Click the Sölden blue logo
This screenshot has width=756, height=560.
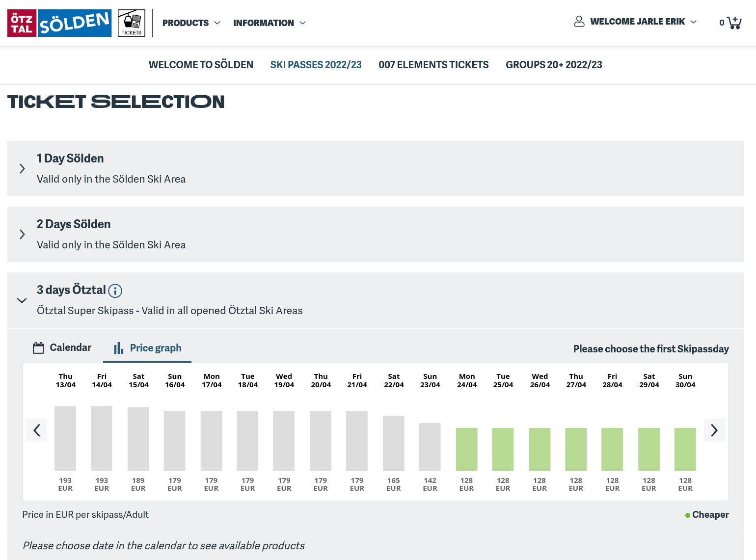click(75, 23)
